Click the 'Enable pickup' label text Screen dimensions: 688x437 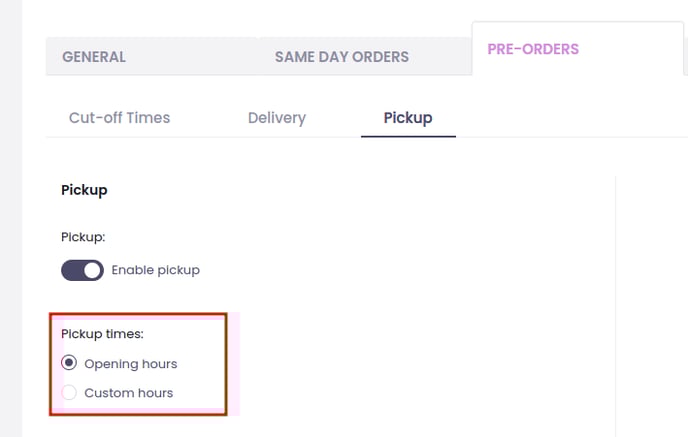point(155,270)
